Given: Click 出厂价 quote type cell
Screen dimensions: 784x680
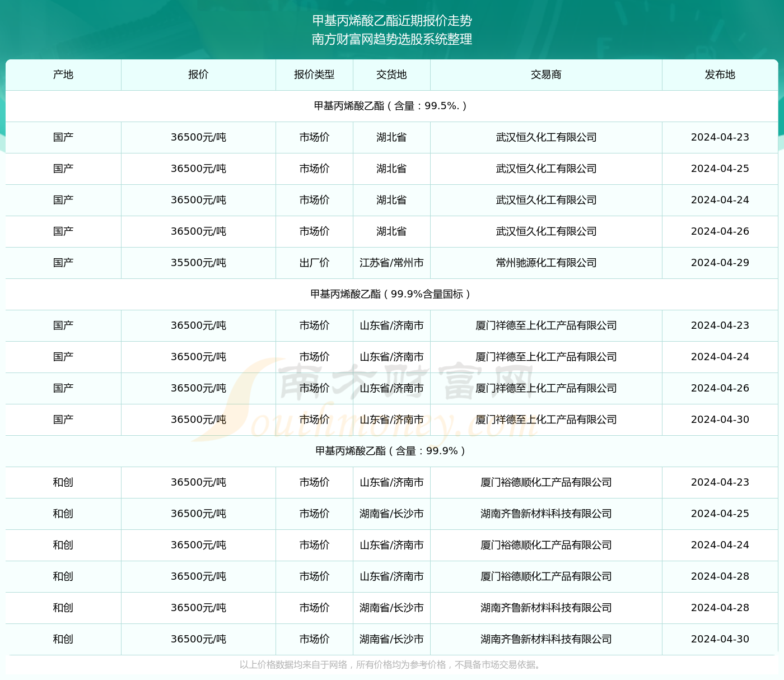Looking at the screenshot, I should tap(314, 263).
